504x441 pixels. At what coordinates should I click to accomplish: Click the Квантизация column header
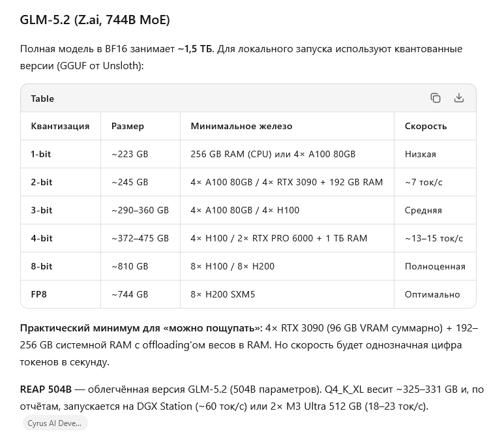60,126
